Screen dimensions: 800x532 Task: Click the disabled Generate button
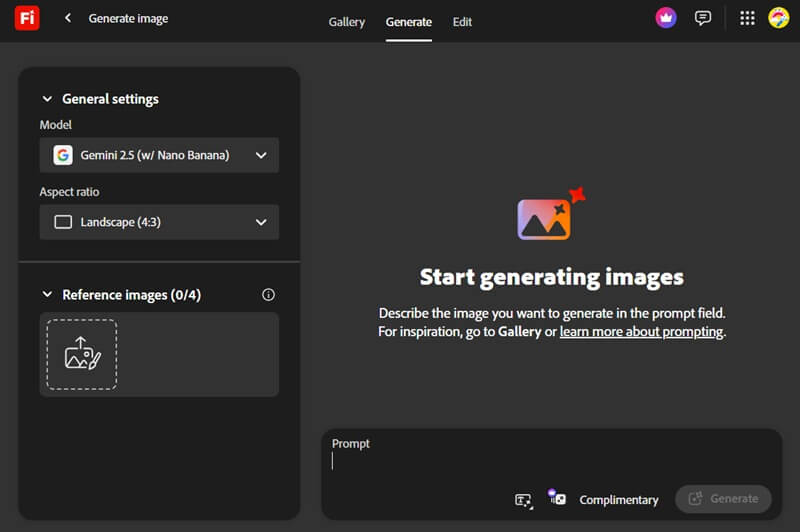point(723,499)
